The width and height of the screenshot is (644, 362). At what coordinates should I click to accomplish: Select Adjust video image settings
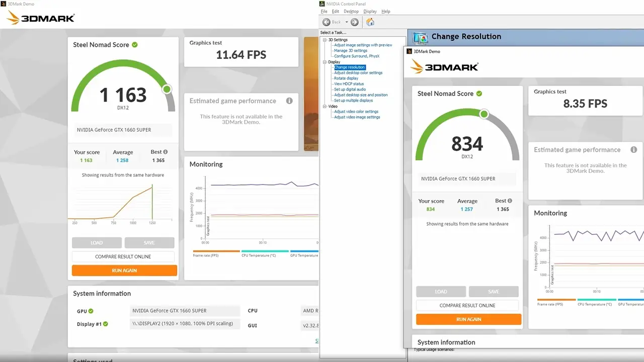tap(357, 117)
